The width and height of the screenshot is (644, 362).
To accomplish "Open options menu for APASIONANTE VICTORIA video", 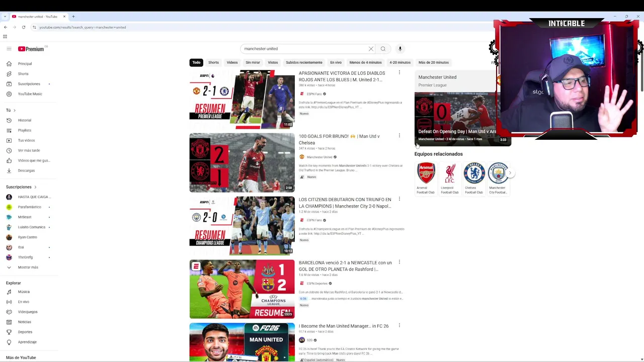I will (399, 72).
